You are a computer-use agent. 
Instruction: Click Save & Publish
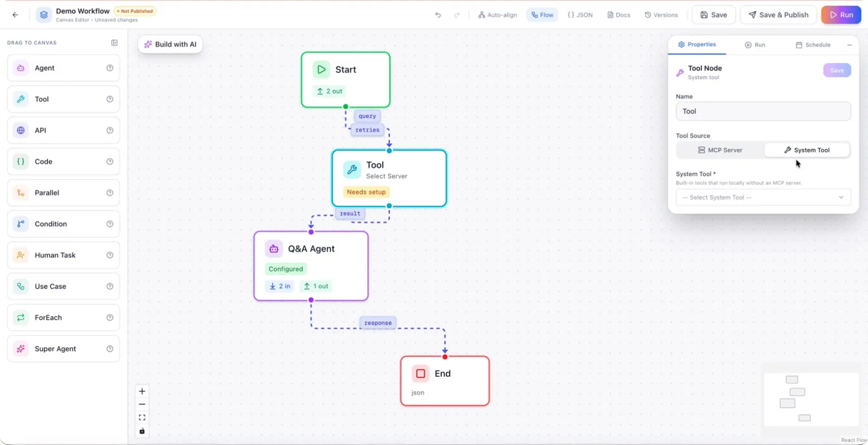pos(778,15)
